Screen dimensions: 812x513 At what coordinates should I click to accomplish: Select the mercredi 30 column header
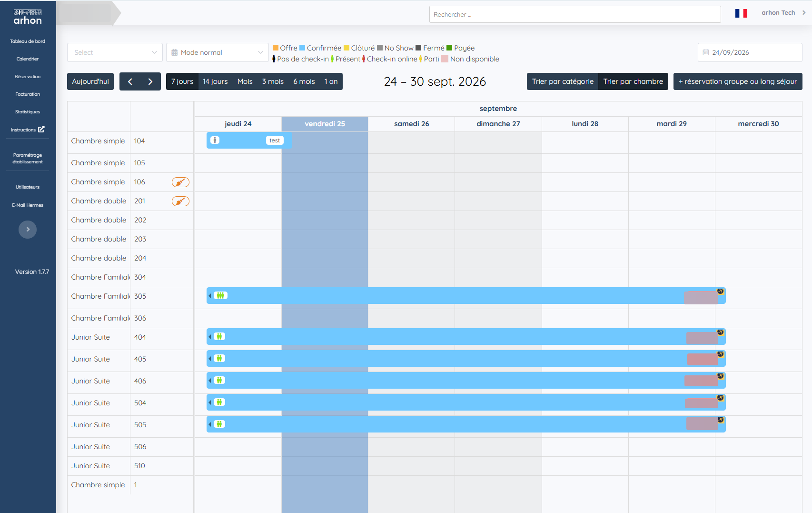click(758, 124)
